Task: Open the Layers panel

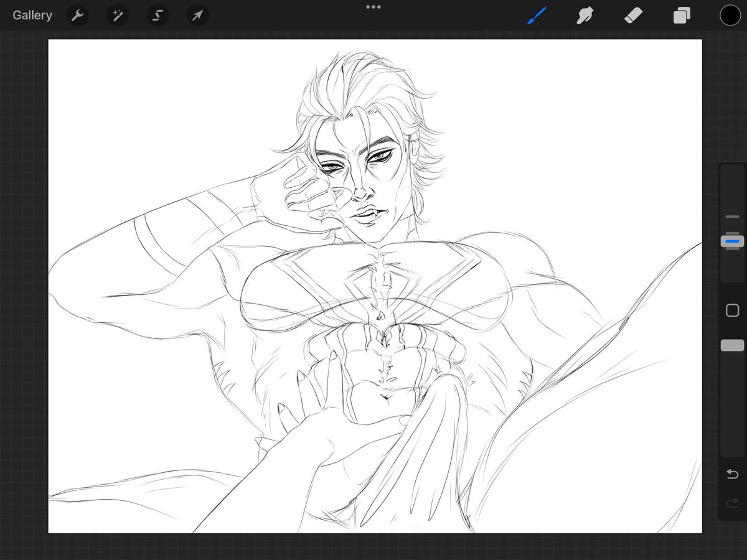Action: click(x=682, y=16)
